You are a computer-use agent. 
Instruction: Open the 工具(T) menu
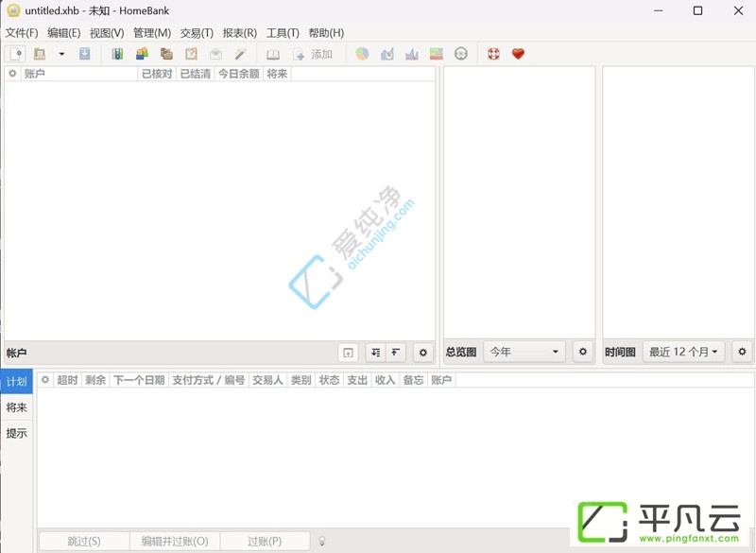[283, 33]
